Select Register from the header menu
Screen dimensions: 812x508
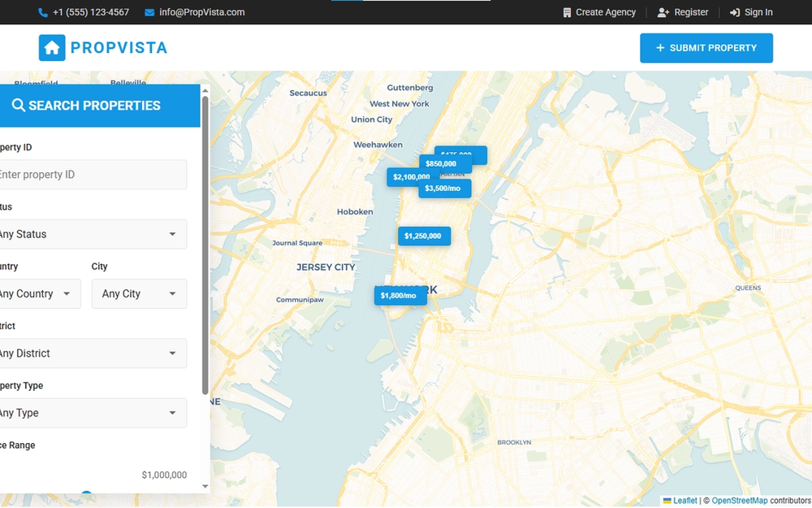click(690, 12)
